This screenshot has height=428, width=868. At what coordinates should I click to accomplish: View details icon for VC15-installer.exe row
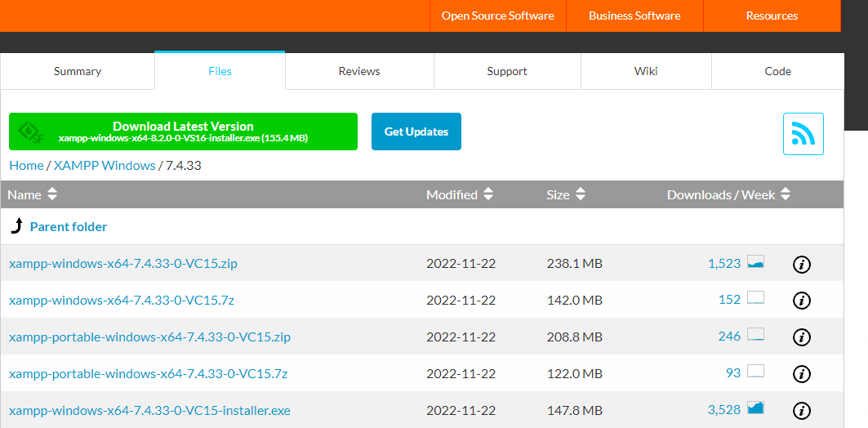point(801,411)
